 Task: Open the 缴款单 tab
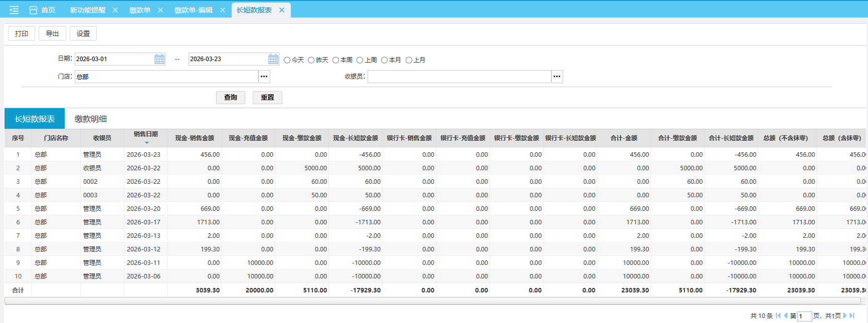pos(139,10)
